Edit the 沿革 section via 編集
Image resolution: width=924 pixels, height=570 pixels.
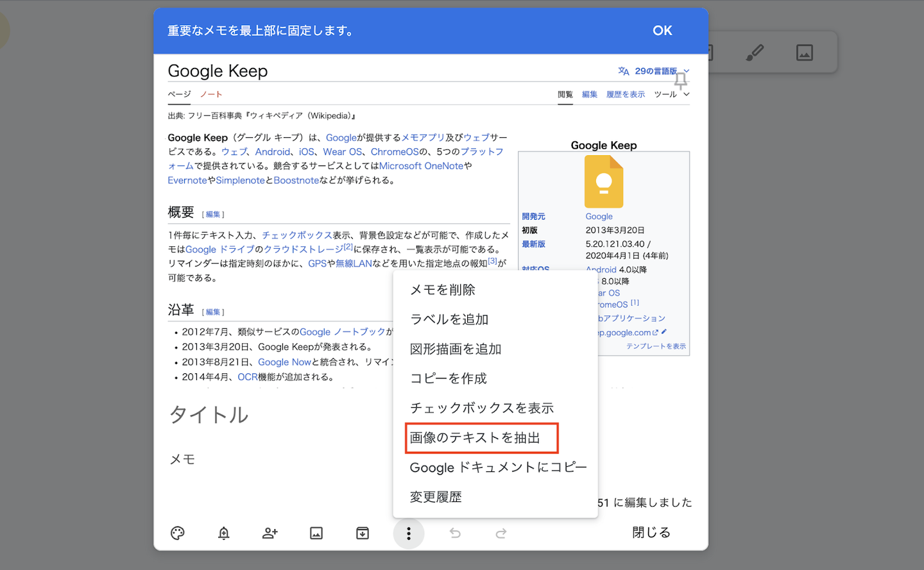pos(213,312)
